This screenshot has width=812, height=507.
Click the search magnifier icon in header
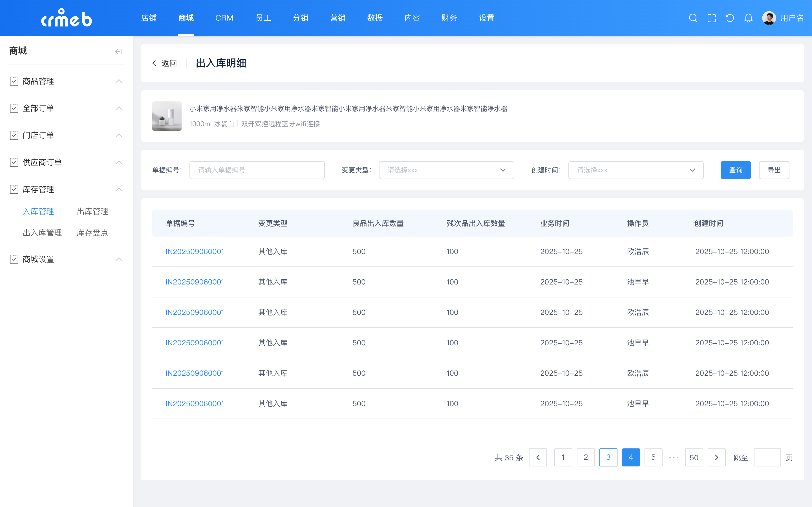point(693,18)
